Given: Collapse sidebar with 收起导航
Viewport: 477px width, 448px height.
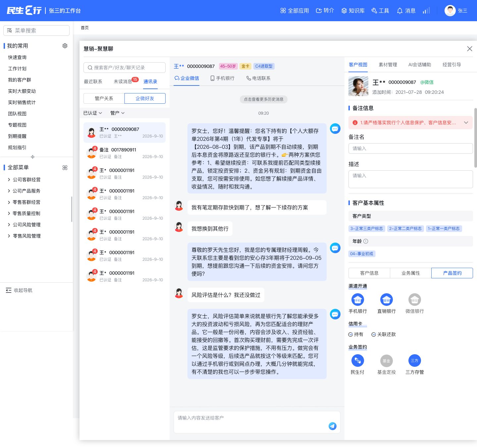Looking at the screenshot, I should coord(19,290).
